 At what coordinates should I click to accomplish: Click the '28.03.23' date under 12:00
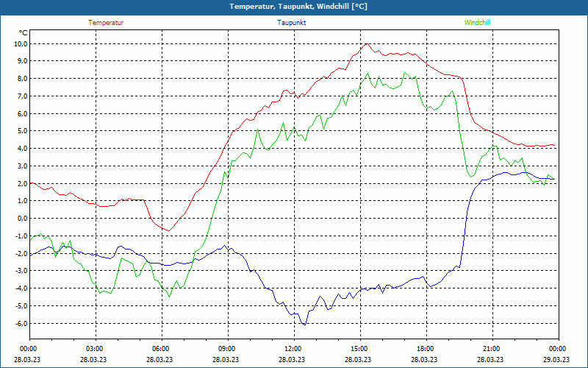click(292, 359)
